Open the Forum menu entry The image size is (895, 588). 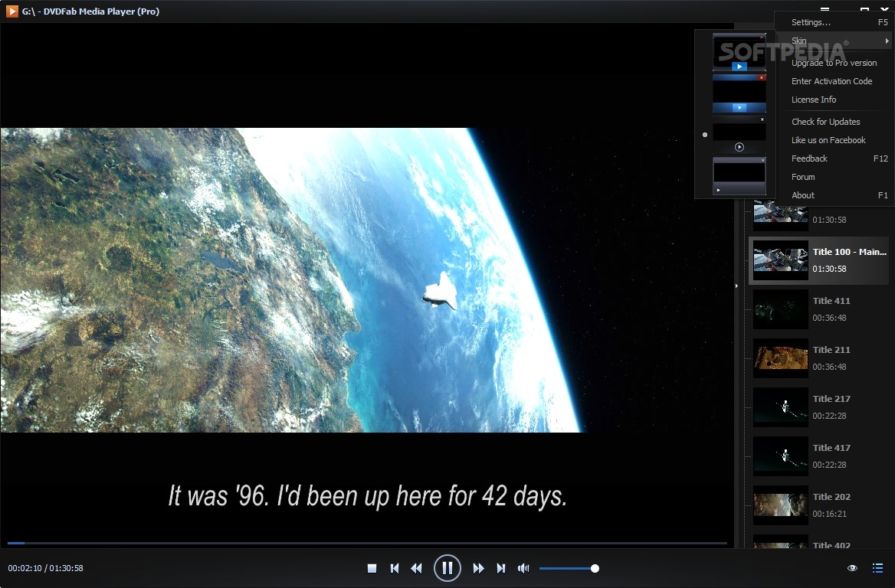coord(834,177)
